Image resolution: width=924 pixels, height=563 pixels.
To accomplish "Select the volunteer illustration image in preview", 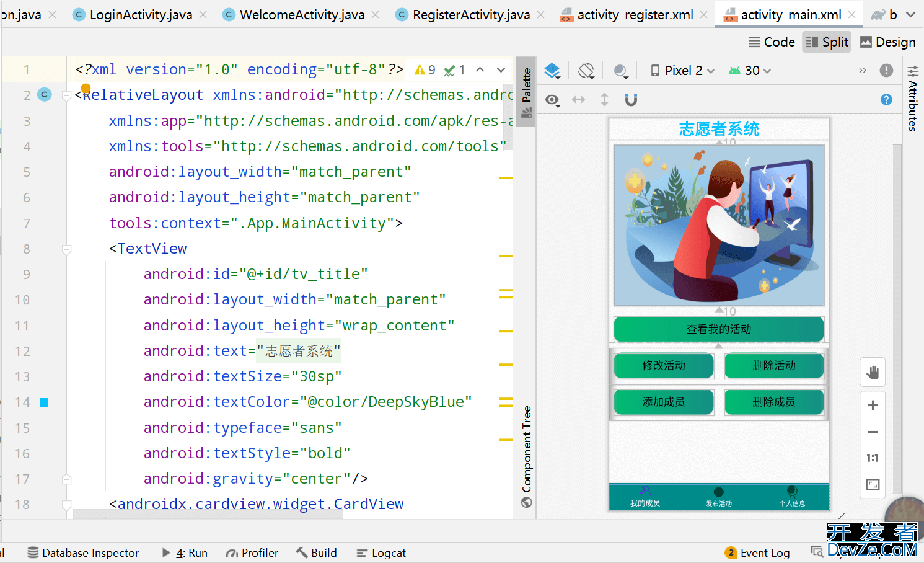I will pos(719,225).
